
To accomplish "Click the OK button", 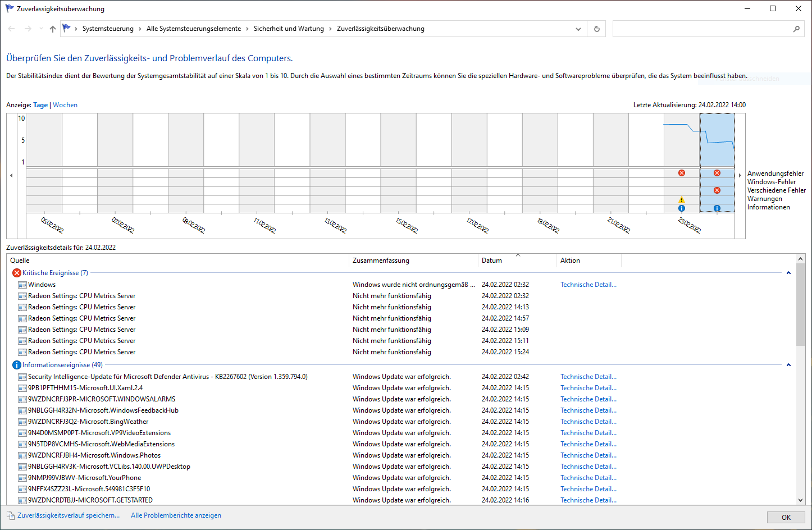I will coord(786,518).
